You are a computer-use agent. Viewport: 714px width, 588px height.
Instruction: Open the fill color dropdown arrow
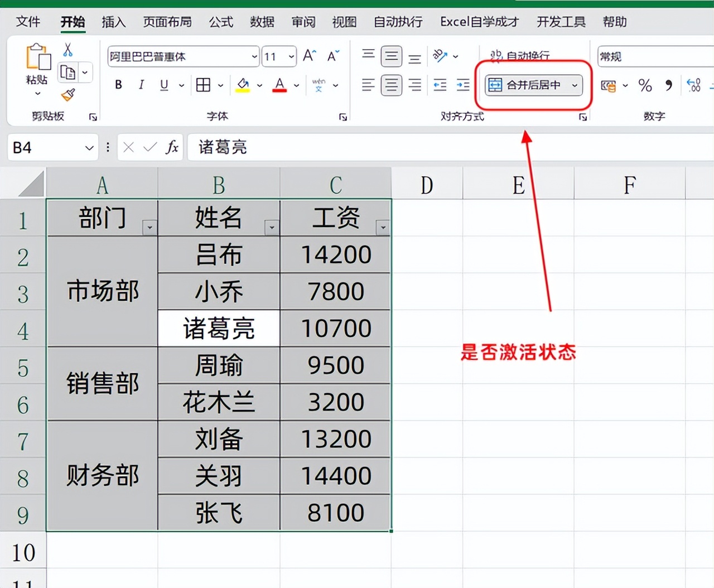(x=259, y=85)
